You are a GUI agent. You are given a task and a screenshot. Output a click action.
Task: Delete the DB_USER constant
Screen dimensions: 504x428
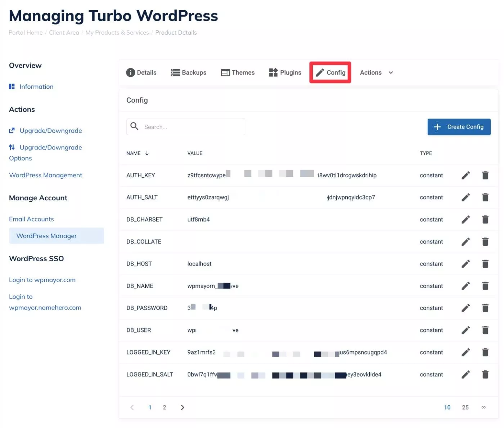click(x=485, y=330)
